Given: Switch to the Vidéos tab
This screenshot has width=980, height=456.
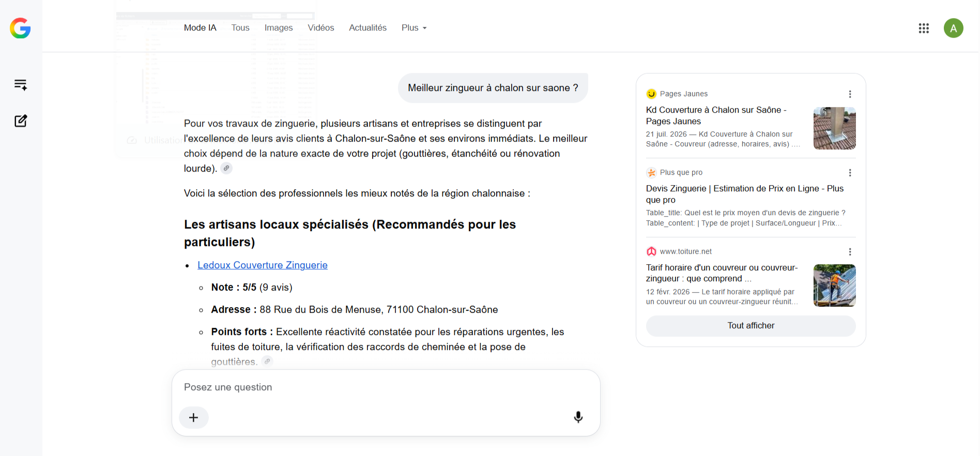Looking at the screenshot, I should (321, 28).
